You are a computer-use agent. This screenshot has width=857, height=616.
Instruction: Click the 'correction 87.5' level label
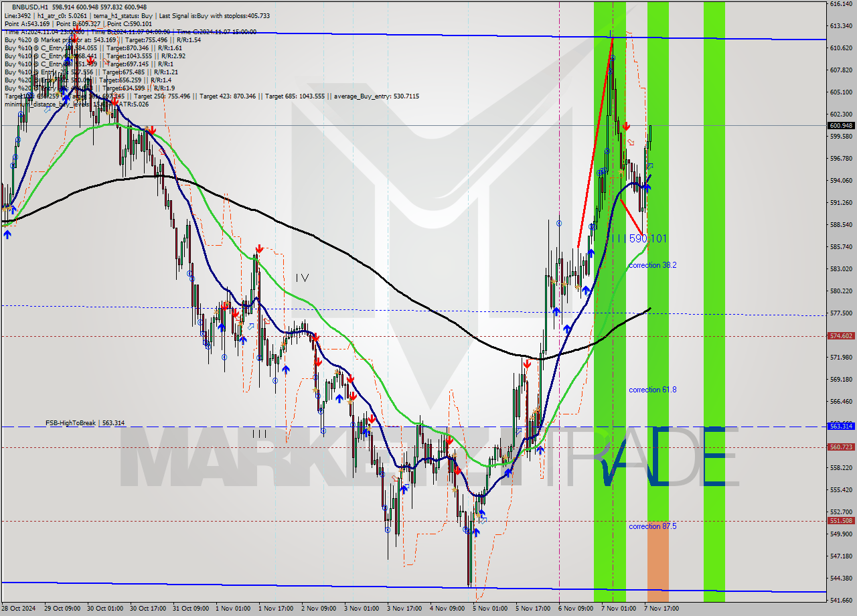(x=653, y=526)
